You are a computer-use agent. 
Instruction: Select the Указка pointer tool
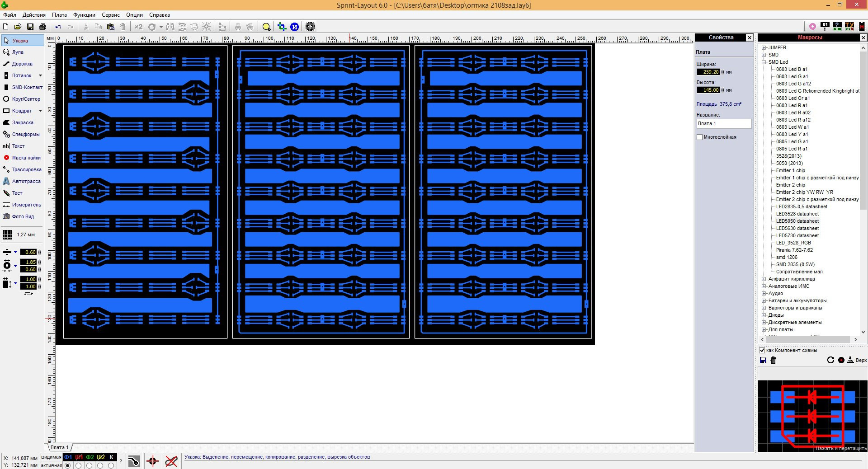pos(22,40)
